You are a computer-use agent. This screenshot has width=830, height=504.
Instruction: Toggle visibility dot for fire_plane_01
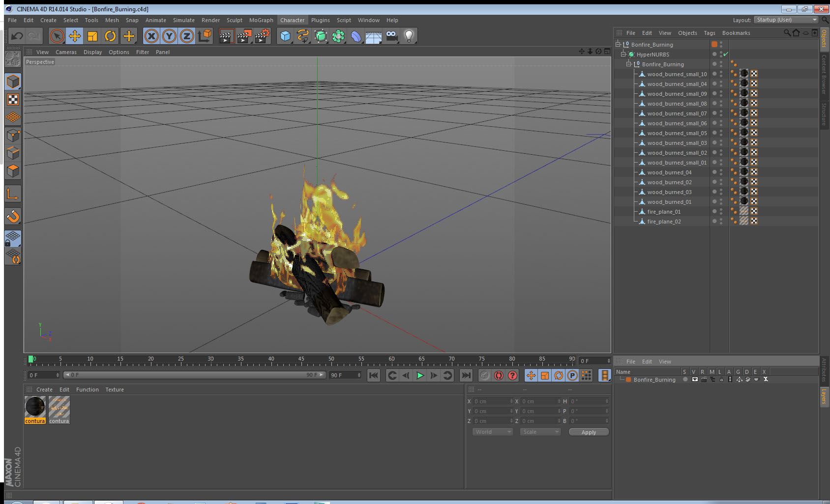tap(714, 211)
